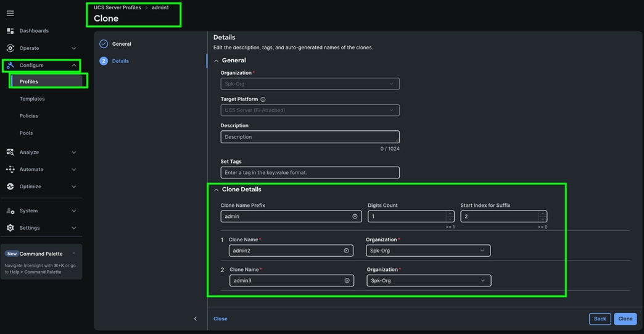Click the Automate workflow icon

(10, 169)
